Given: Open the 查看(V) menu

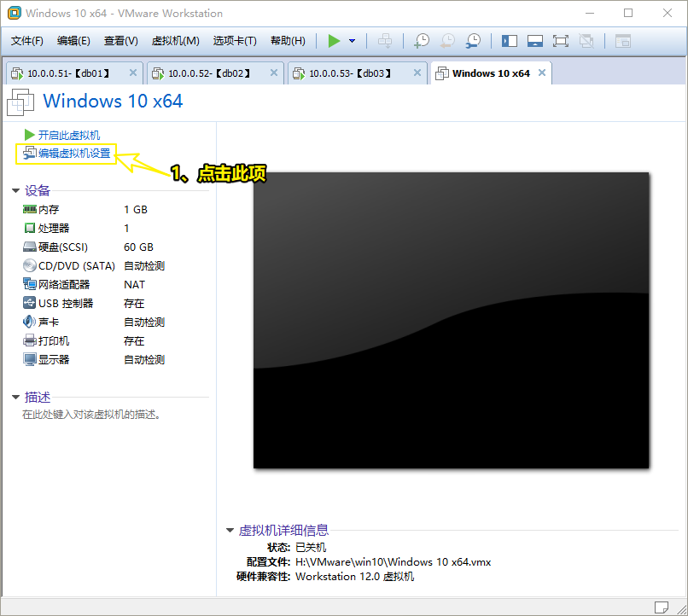Looking at the screenshot, I should pos(120,41).
